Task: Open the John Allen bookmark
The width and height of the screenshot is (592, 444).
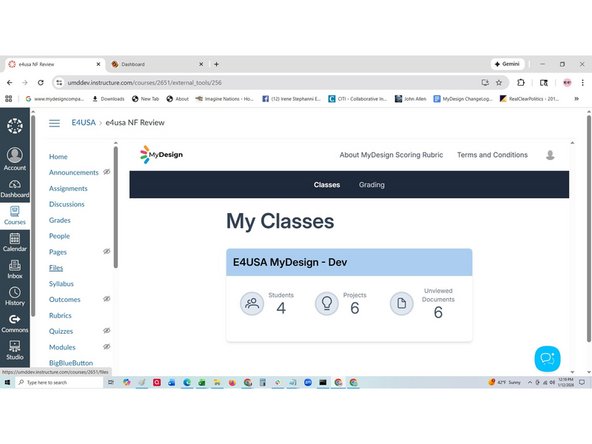Action: tap(411, 99)
